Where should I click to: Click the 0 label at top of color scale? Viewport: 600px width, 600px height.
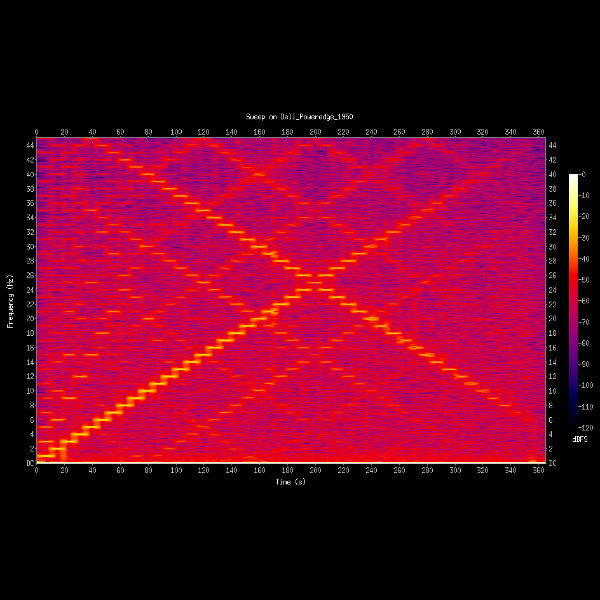[x=585, y=174]
